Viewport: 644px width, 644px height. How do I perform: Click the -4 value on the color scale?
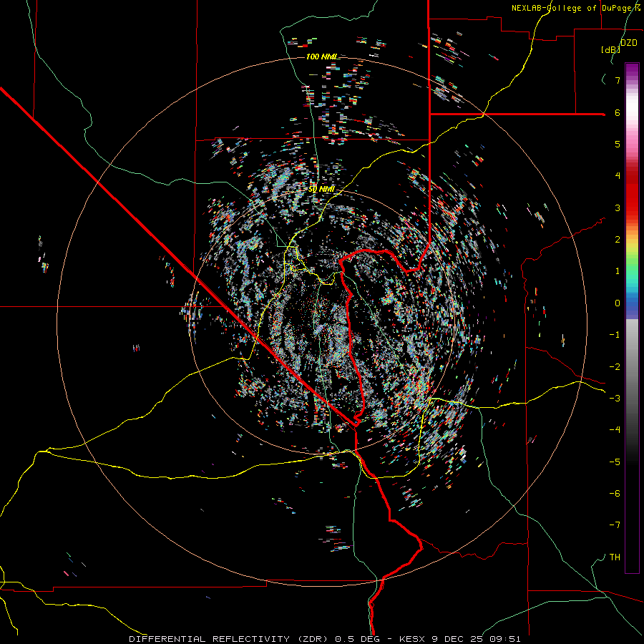[x=615, y=430]
